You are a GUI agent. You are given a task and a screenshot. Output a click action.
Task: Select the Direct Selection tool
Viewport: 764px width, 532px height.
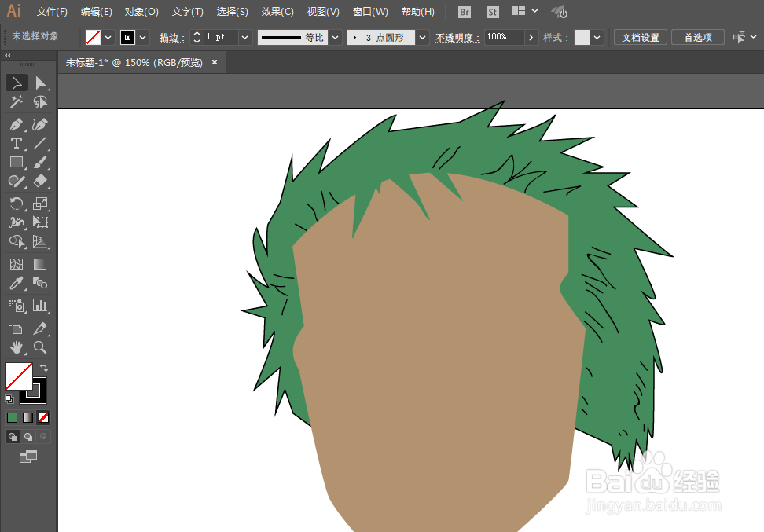coord(40,83)
